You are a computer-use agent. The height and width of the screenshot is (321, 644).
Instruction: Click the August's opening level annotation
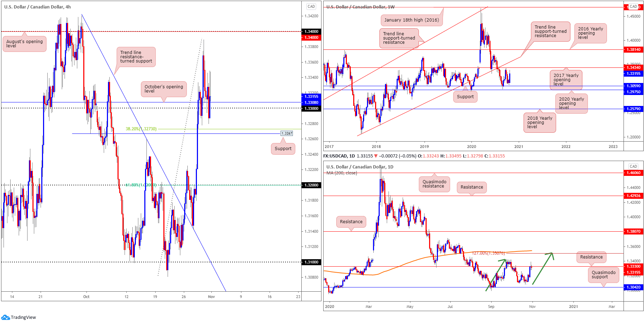24,44
